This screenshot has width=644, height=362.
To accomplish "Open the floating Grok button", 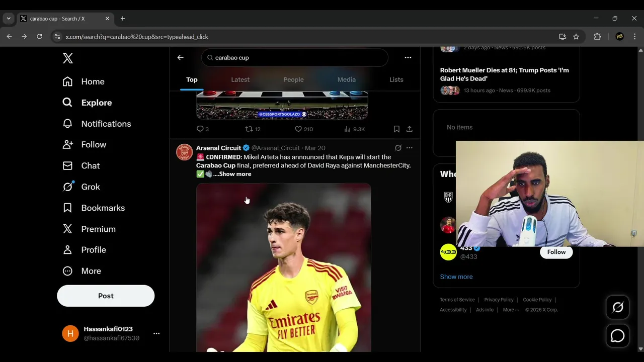I will (617, 307).
